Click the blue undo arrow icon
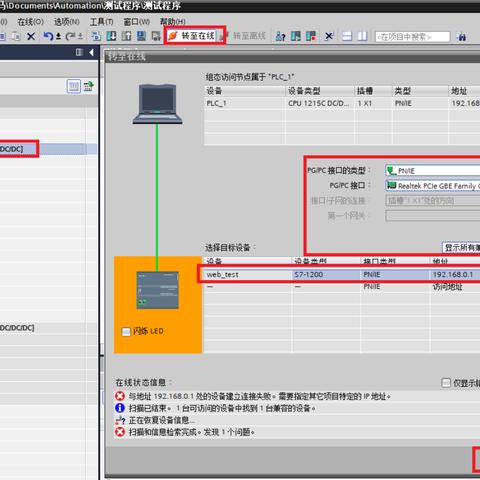The height and width of the screenshot is (480, 480). click(x=48, y=36)
